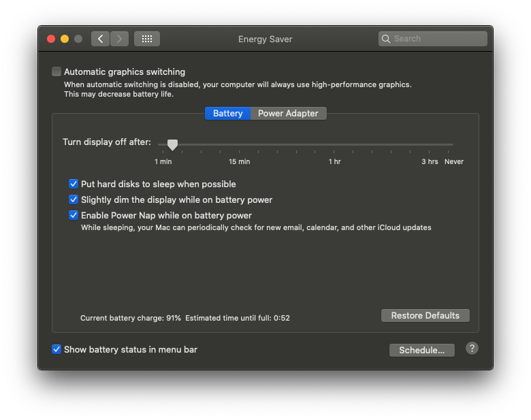531x420 pixels.
Task: Uncheck Put hard disks to sleep
Action: pyautogui.click(x=74, y=184)
